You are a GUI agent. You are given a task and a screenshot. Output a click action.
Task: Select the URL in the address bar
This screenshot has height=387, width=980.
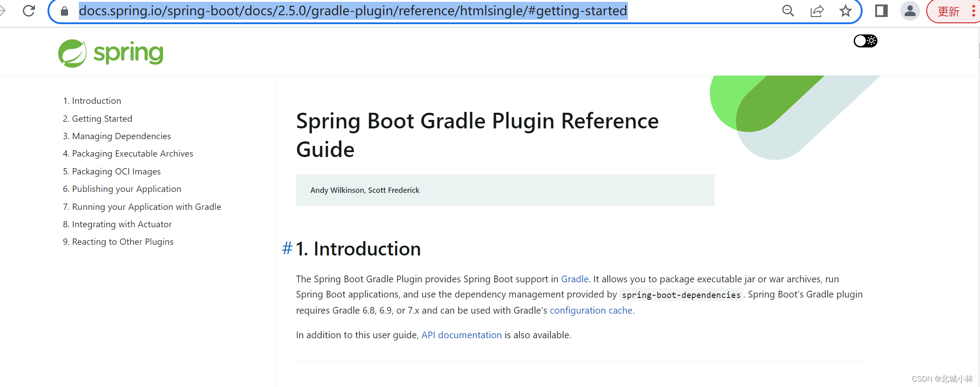353,11
